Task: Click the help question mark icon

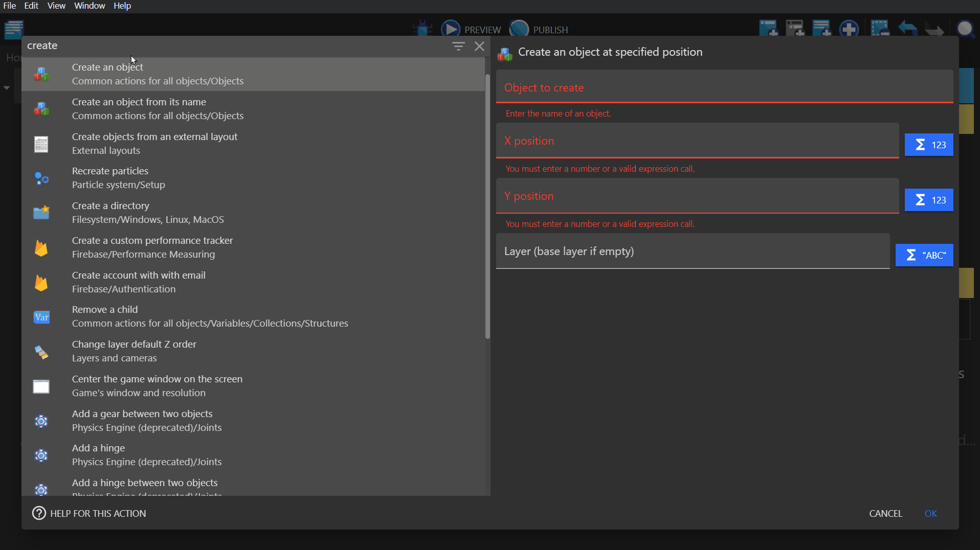Action: 39,513
